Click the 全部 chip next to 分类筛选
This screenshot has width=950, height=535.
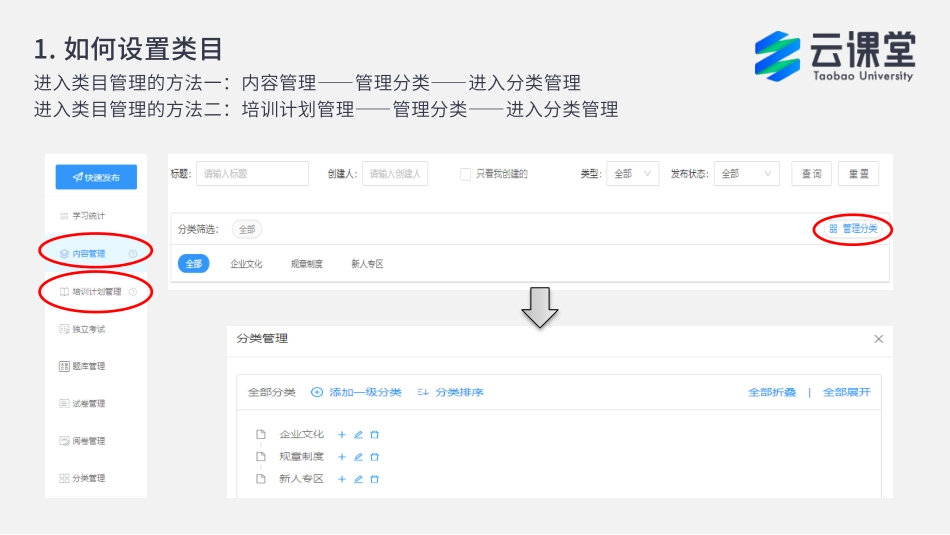click(247, 230)
